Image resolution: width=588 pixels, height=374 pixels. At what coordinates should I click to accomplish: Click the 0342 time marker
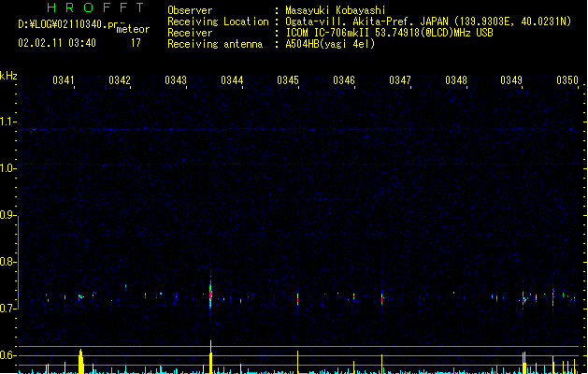click(x=120, y=80)
